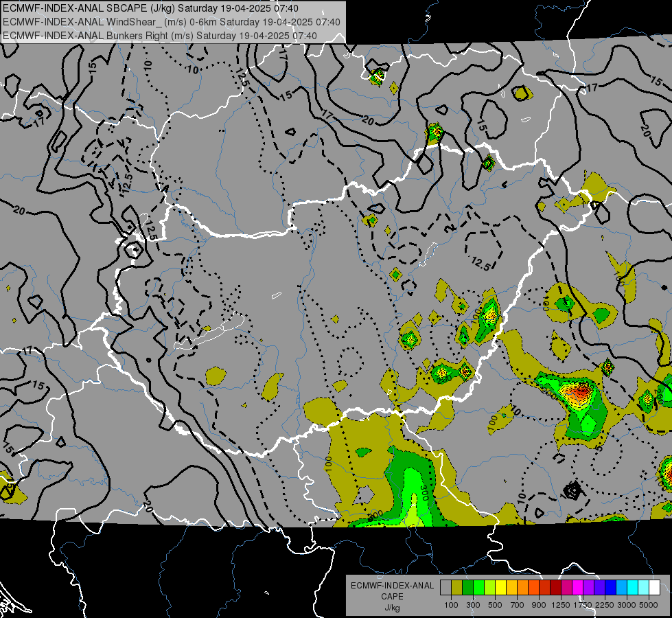The width and height of the screenshot is (672, 618).
Task: Click the legend label "2250"
Action: pyautogui.click(x=605, y=605)
